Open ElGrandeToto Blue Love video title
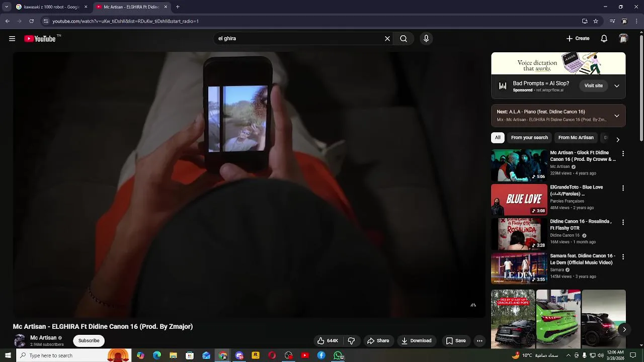This screenshot has height=362, width=644. tap(577, 190)
